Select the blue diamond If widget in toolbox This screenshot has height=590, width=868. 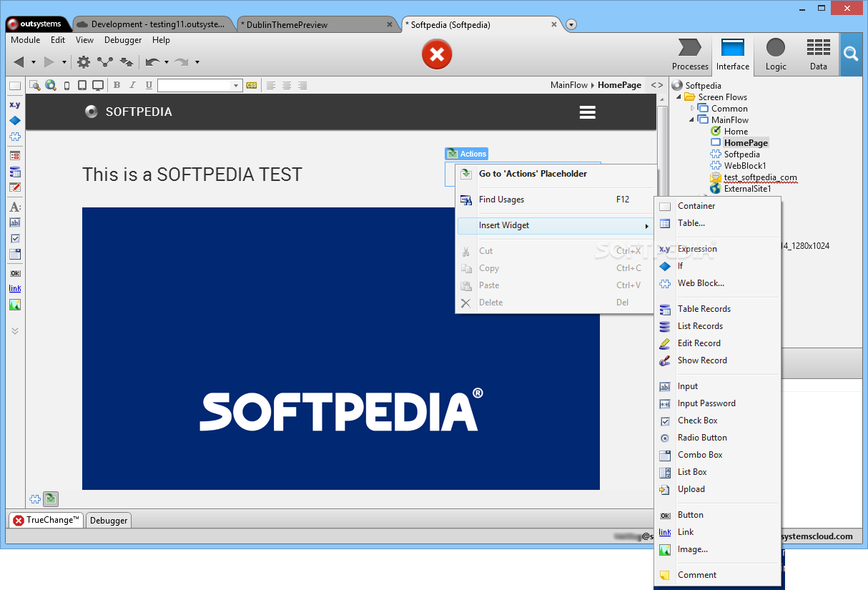(15, 120)
